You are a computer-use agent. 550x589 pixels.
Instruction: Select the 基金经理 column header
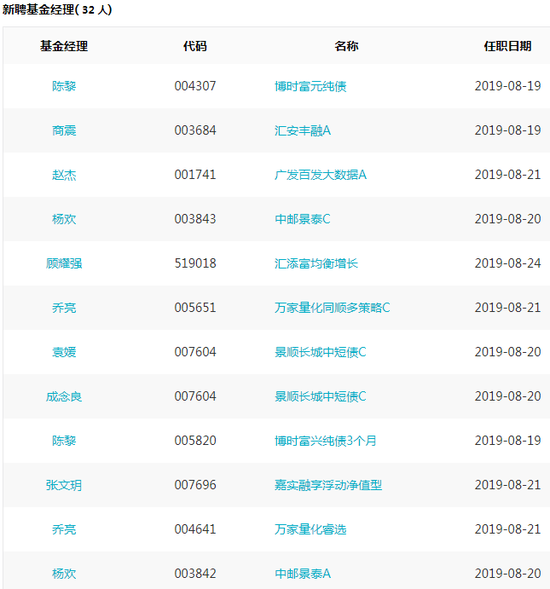pyautogui.click(x=64, y=46)
